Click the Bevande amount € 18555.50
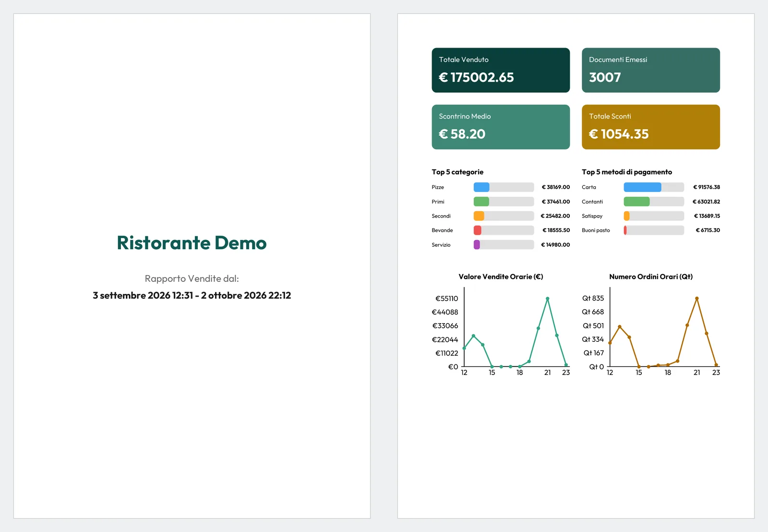This screenshot has width=768, height=532. 556,230
